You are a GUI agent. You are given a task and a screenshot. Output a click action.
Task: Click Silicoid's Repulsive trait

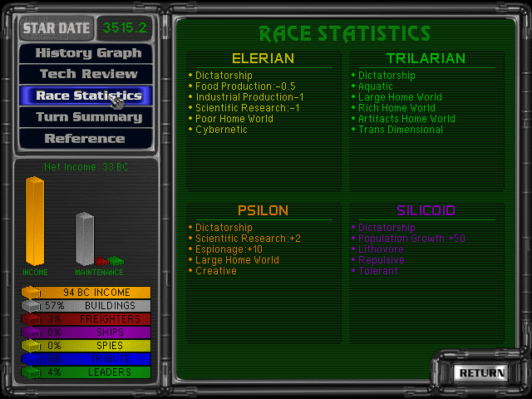point(382,260)
